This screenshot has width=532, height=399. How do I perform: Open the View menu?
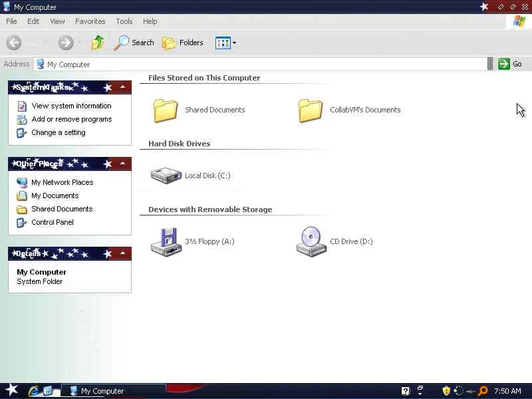[57, 21]
